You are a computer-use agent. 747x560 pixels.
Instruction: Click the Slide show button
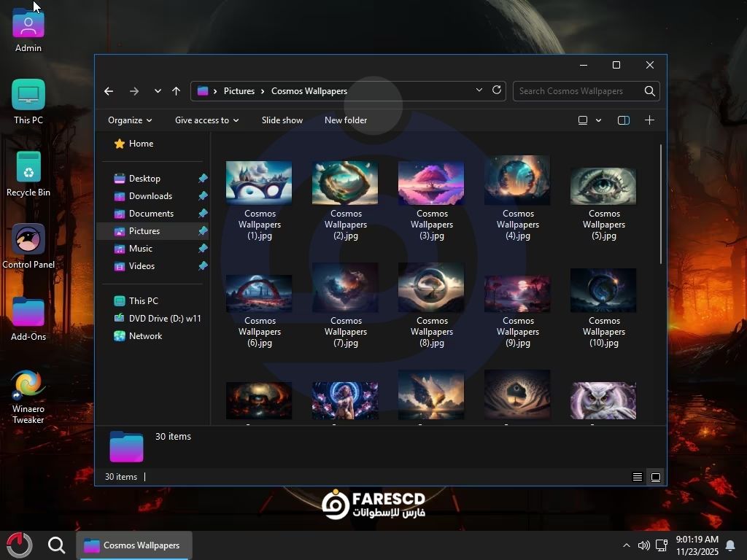(282, 120)
